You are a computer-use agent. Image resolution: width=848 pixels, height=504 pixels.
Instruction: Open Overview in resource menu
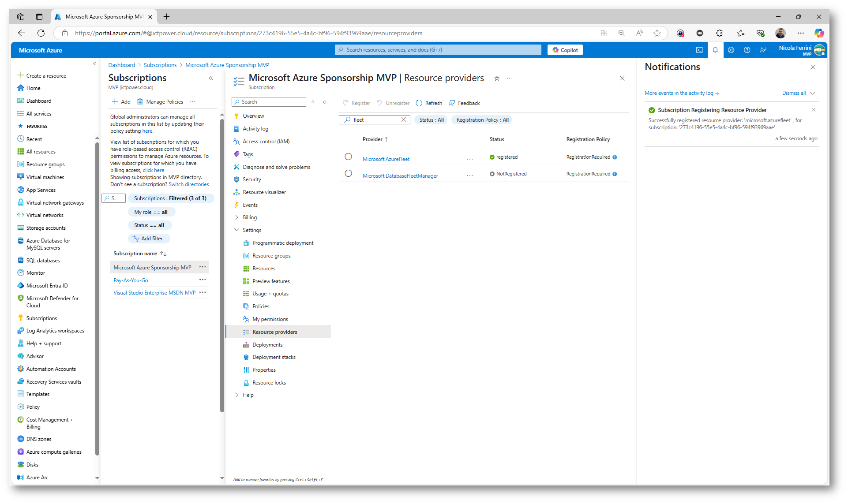(x=253, y=116)
